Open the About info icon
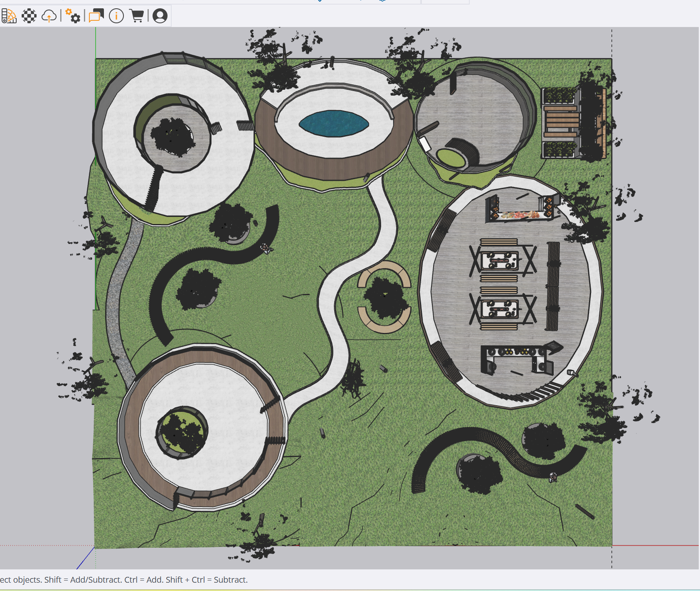 coord(116,16)
